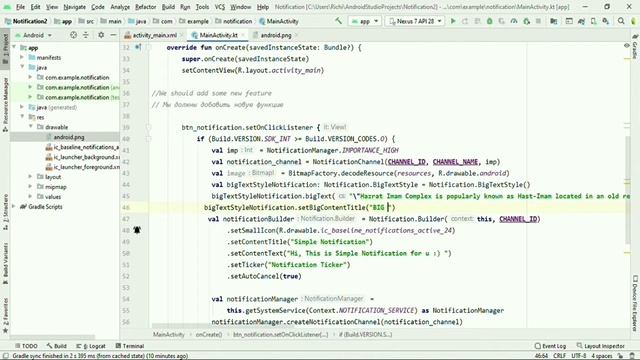Open the Structure side panel
Screen dimensions: 640x360
coord(5,212)
